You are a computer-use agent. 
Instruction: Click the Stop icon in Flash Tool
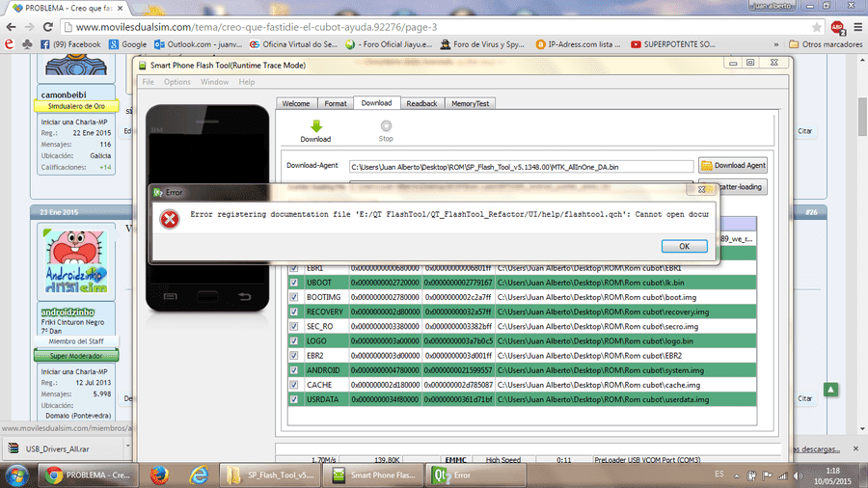(386, 126)
